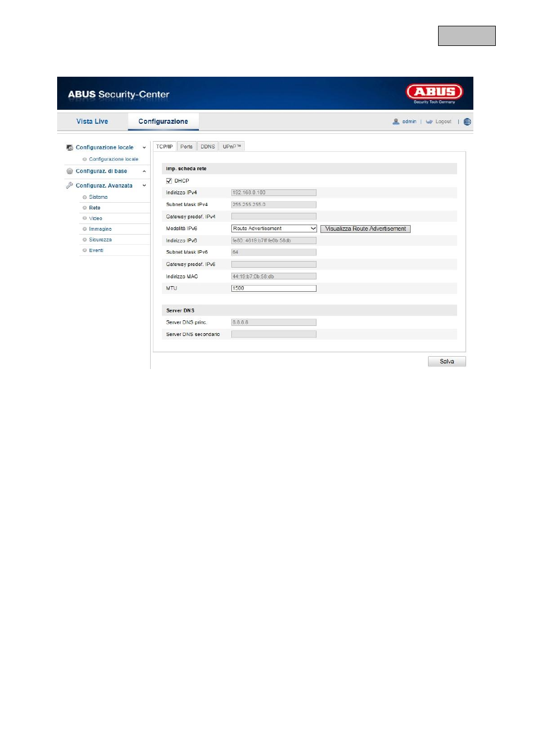Click the Configuraz. Avanzata wrench icon
The image size is (535, 756).
[69, 185]
